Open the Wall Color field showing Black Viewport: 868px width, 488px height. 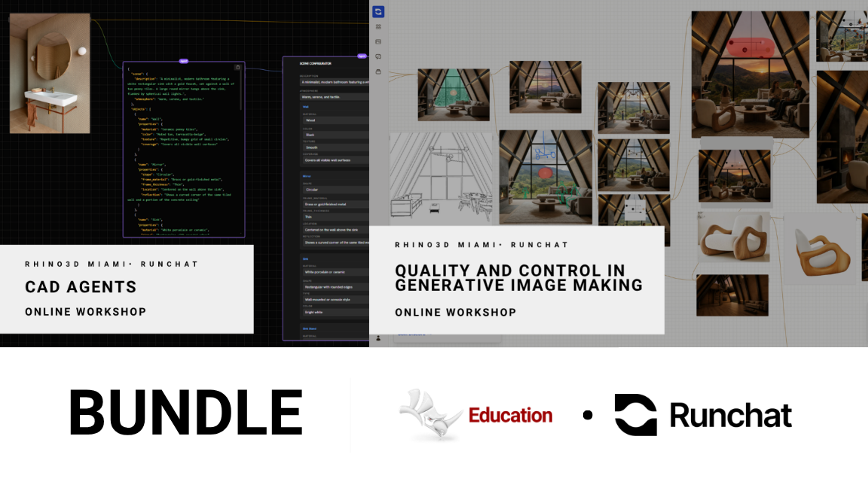(x=335, y=135)
